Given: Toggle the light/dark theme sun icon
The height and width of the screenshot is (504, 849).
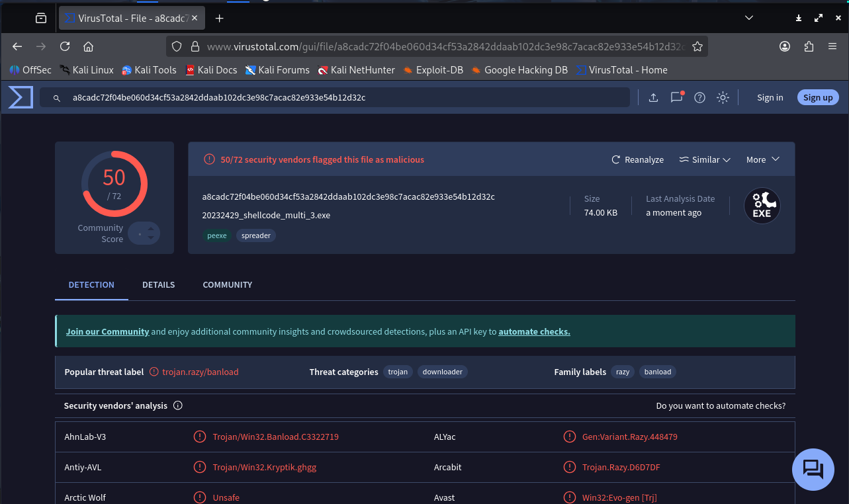Looking at the screenshot, I should coord(723,97).
